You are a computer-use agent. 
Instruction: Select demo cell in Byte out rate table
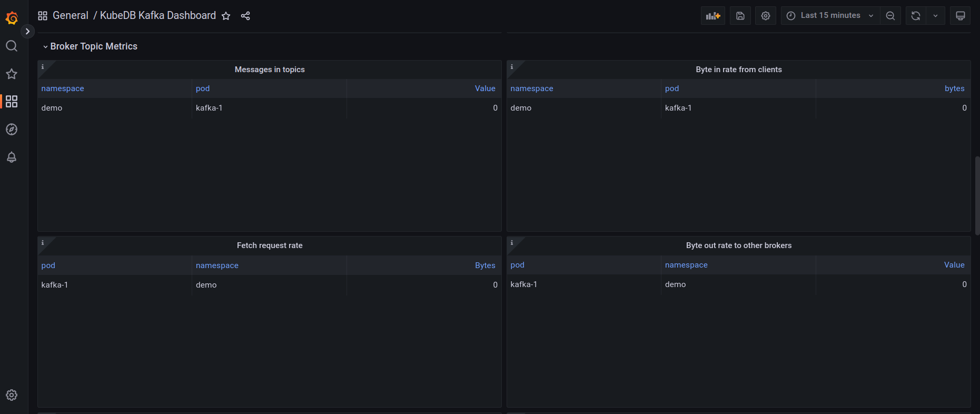point(738,284)
